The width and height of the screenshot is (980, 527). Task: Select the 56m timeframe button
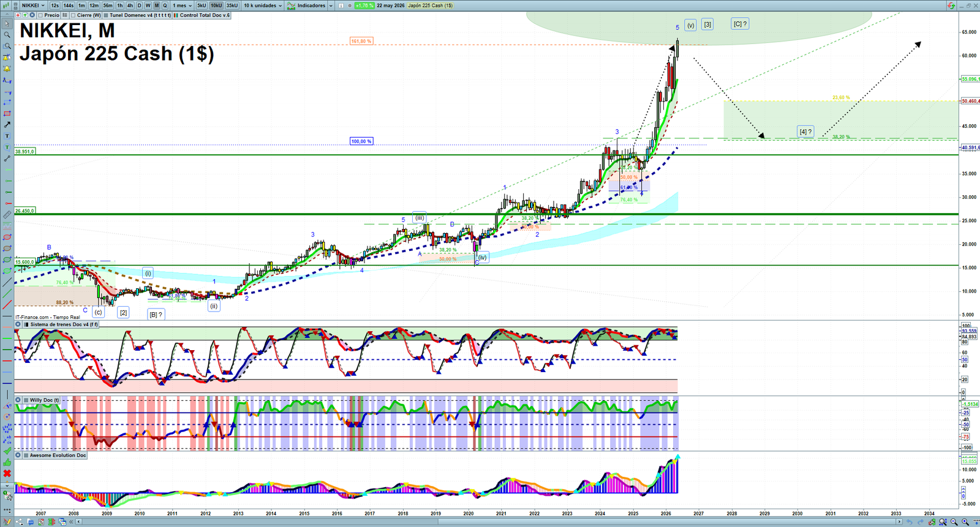click(x=108, y=6)
